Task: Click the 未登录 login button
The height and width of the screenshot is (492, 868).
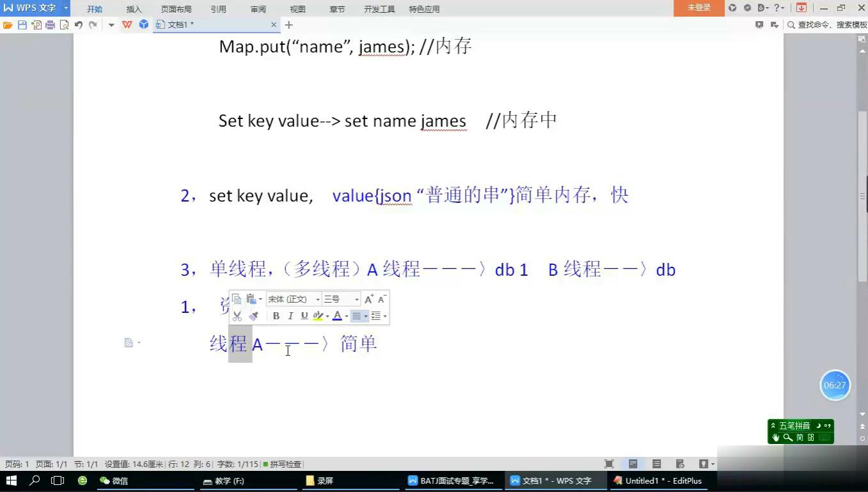Action: click(698, 8)
